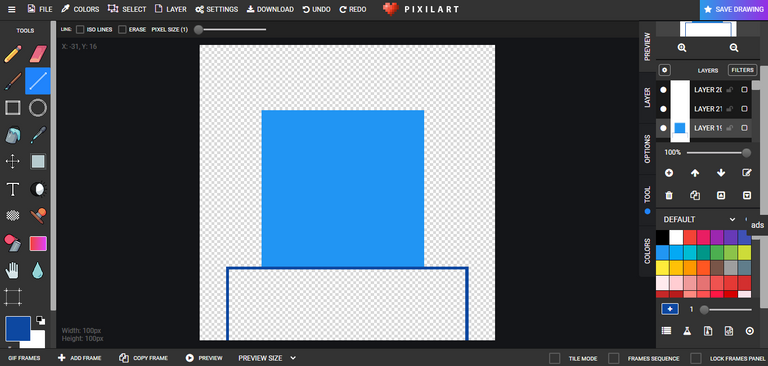Duplicate the layer with copy icon
768x366 pixels.
pyautogui.click(x=695, y=195)
